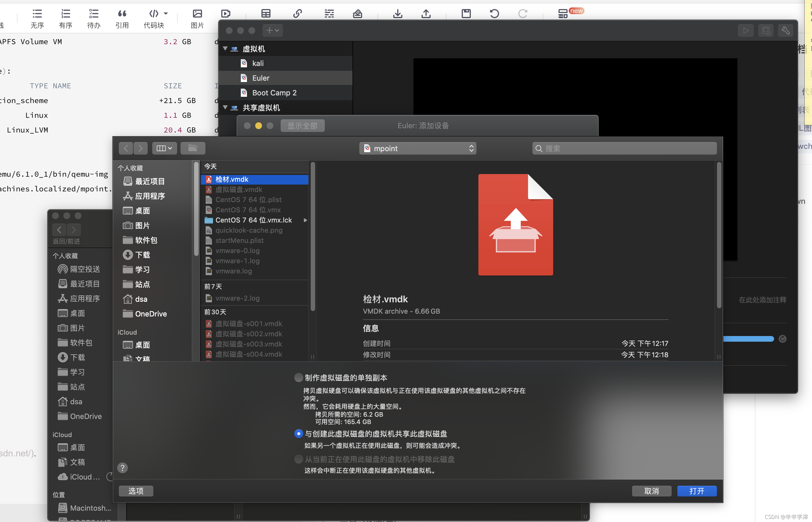This screenshot has height=522, width=812.
Task: Click the 显示全部 button in Euler settings
Action: click(302, 126)
